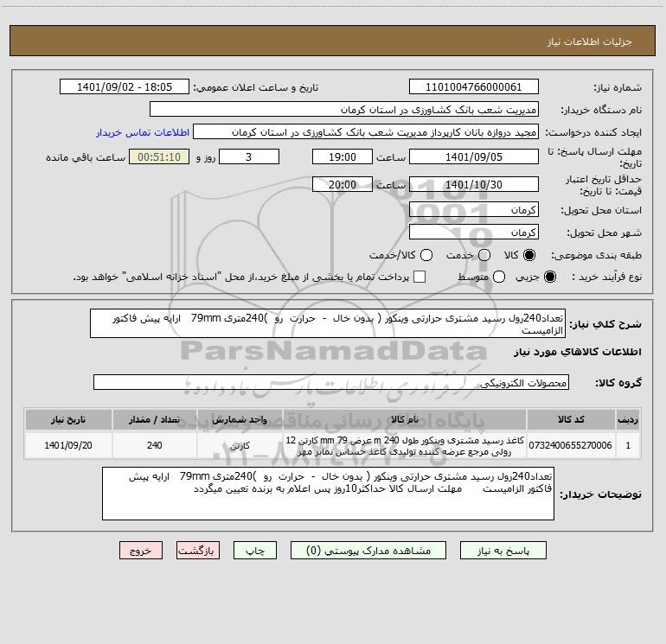Click the شماره نیاز number field

tap(474, 87)
